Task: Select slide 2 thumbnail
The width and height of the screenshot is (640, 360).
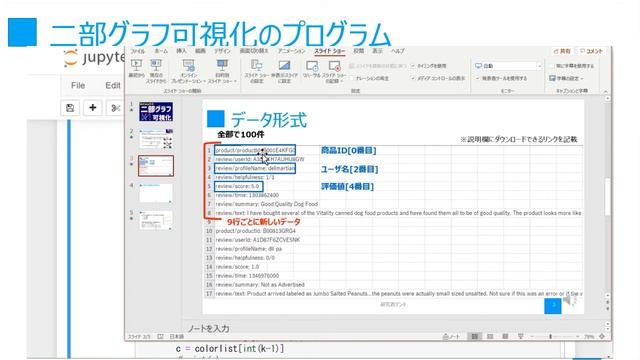Action: pos(156,139)
